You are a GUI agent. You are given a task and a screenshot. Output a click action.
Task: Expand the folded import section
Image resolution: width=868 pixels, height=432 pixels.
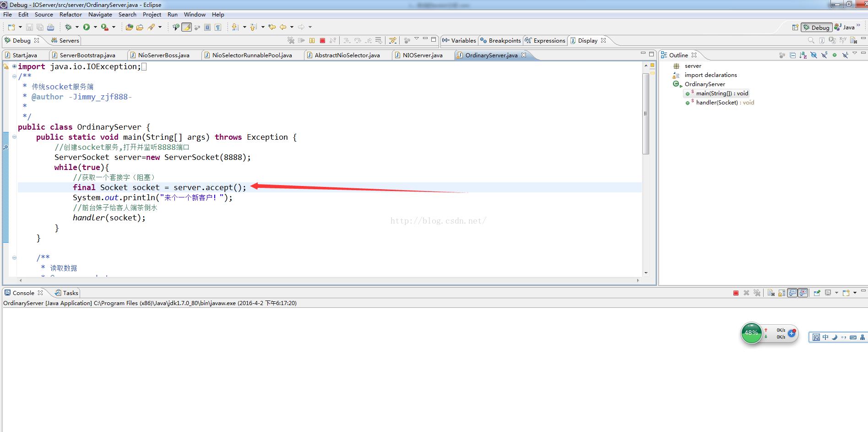14,66
